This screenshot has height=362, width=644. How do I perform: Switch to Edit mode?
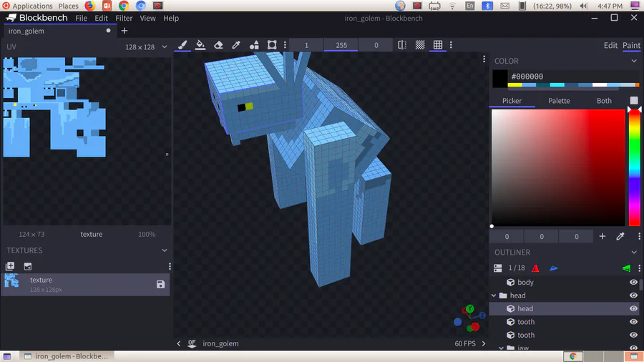click(610, 45)
